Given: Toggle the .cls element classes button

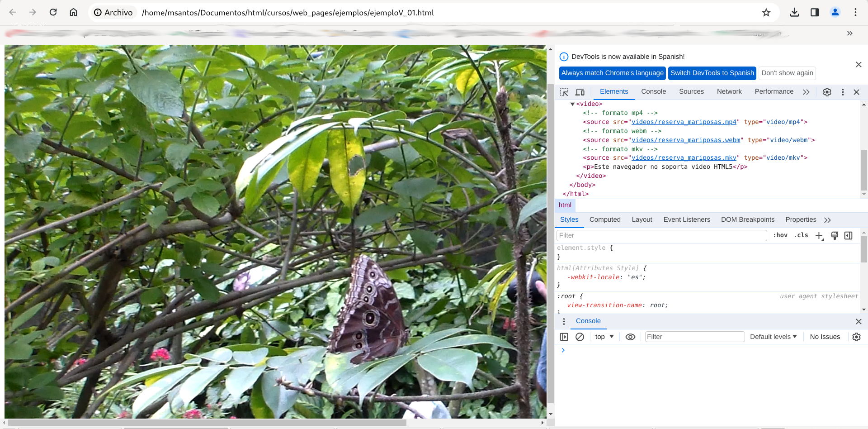Looking at the screenshot, I should pyautogui.click(x=802, y=235).
